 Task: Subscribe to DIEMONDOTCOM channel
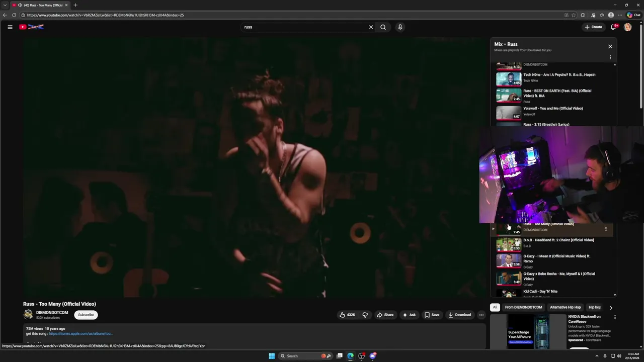86,315
